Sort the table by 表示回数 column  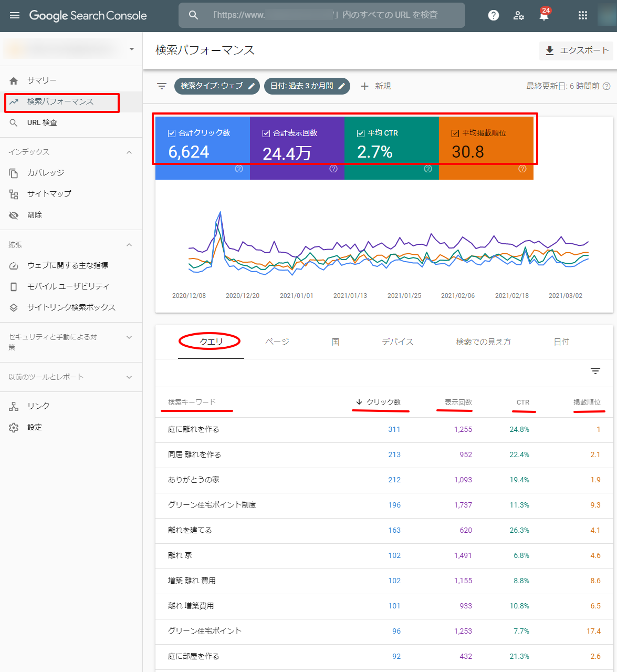point(458,402)
